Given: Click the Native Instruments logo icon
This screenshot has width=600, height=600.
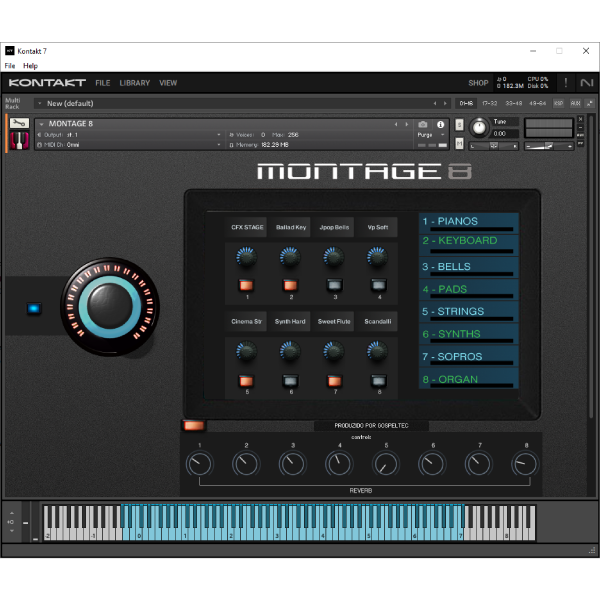Looking at the screenshot, I should point(586,83).
